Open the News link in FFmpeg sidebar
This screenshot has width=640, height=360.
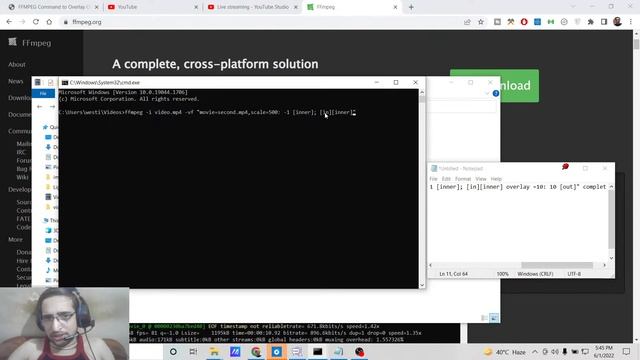(16, 81)
